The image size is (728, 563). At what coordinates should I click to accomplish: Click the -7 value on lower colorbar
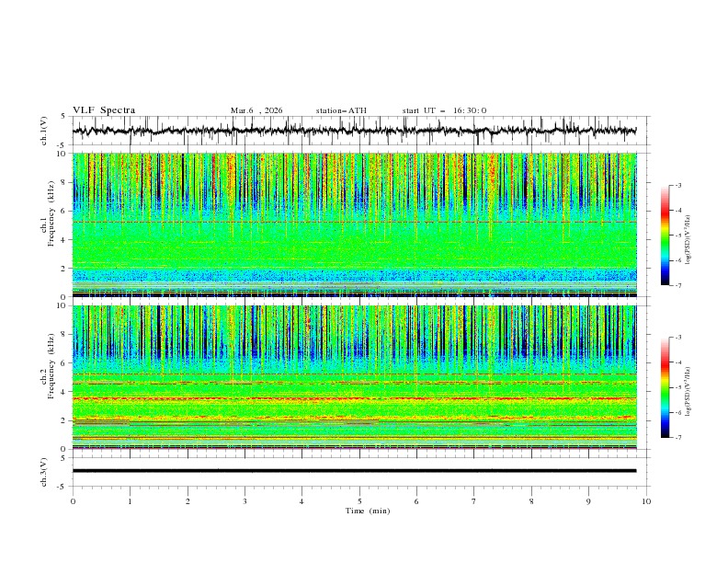pyautogui.click(x=678, y=438)
